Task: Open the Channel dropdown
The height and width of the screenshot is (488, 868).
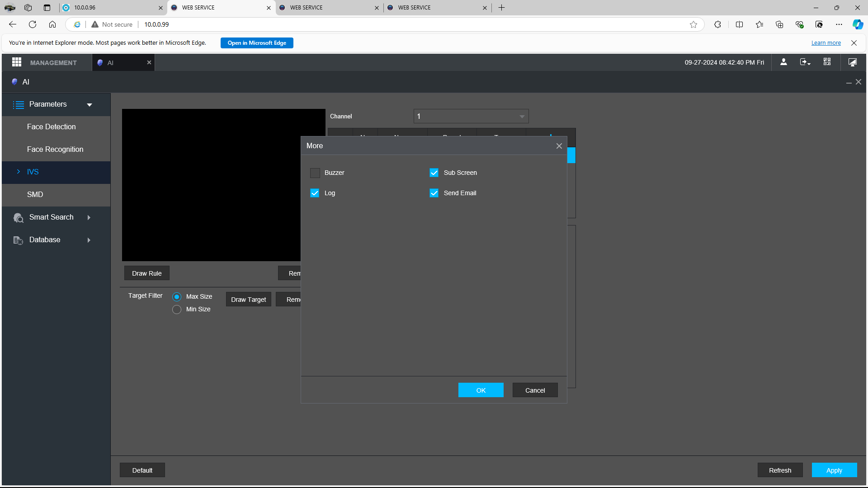Action: click(x=471, y=117)
